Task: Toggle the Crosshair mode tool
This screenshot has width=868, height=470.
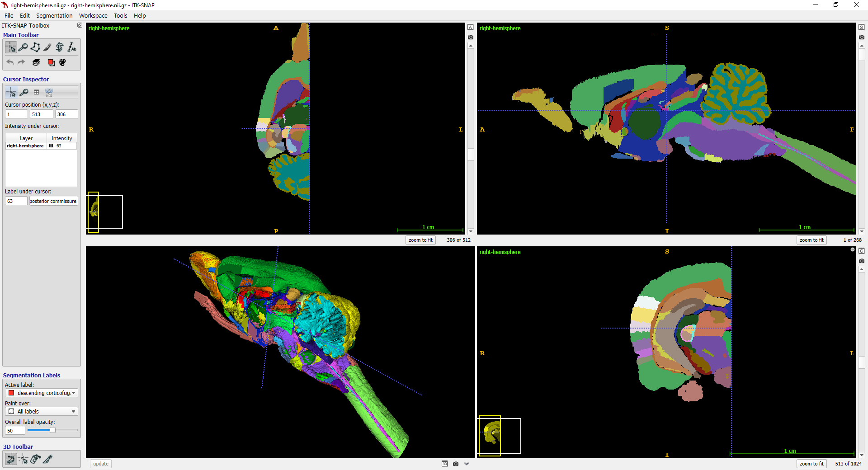Action: 11,47
